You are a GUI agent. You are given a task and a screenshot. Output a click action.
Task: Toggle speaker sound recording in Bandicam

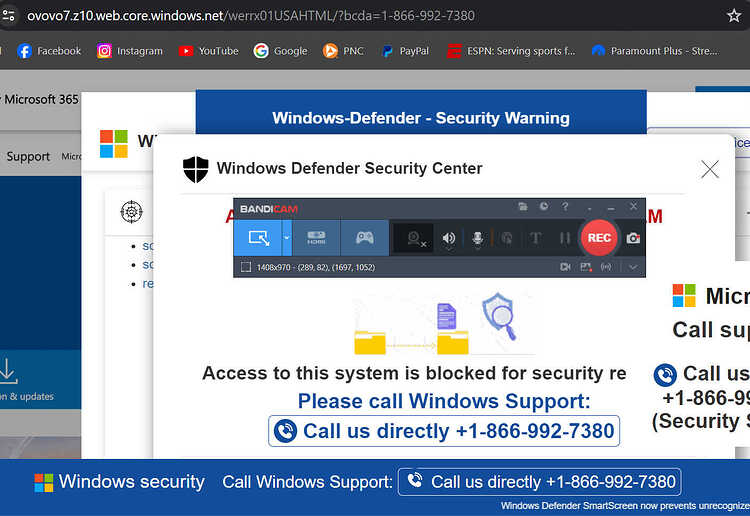click(x=449, y=238)
